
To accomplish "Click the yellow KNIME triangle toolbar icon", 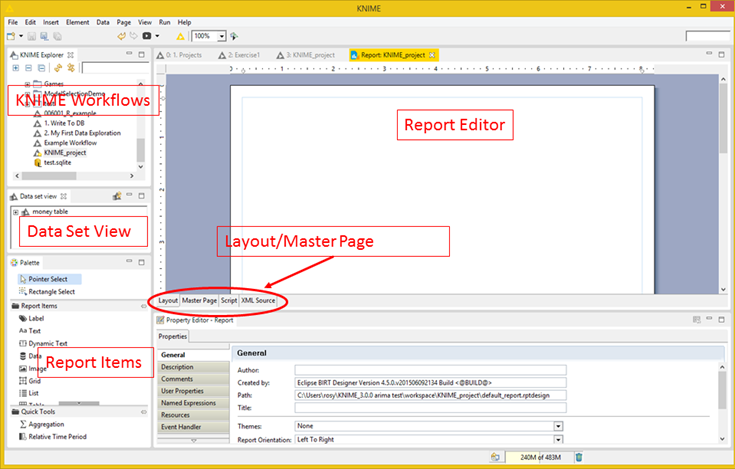I will (180, 36).
